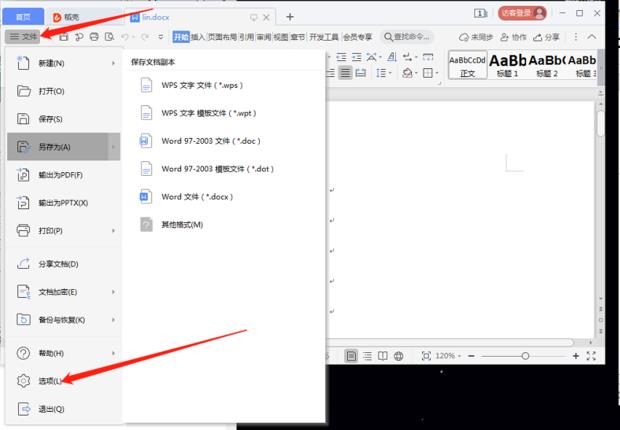Apply the 标题 2 heading style

coord(547,65)
